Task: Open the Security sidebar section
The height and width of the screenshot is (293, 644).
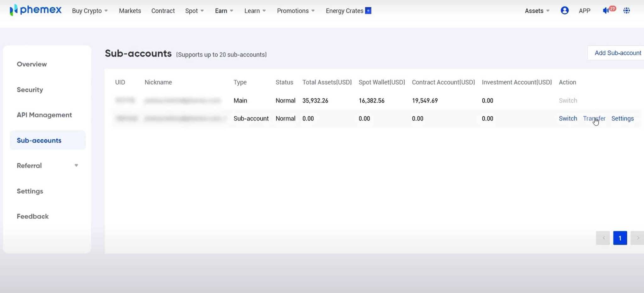Action: coord(30,90)
